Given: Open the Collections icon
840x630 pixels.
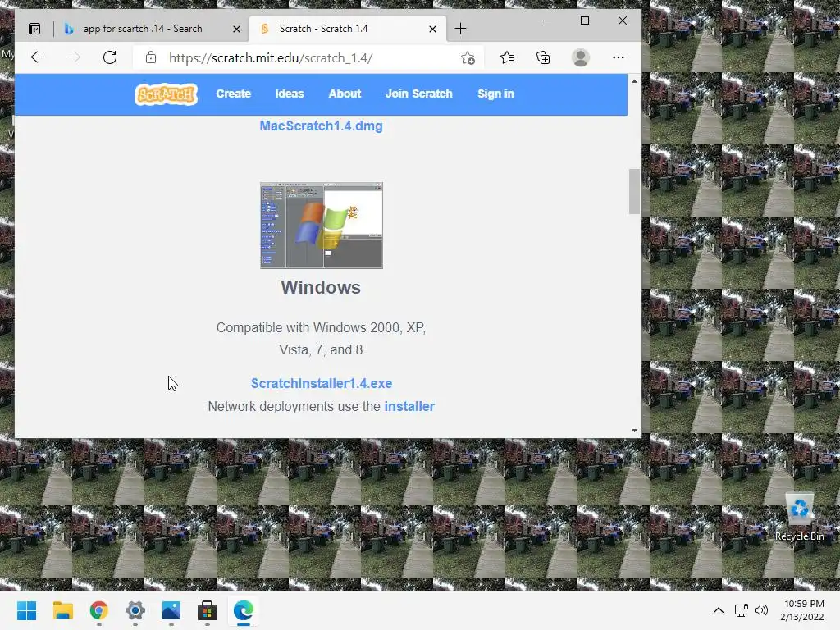Looking at the screenshot, I should click(x=543, y=57).
